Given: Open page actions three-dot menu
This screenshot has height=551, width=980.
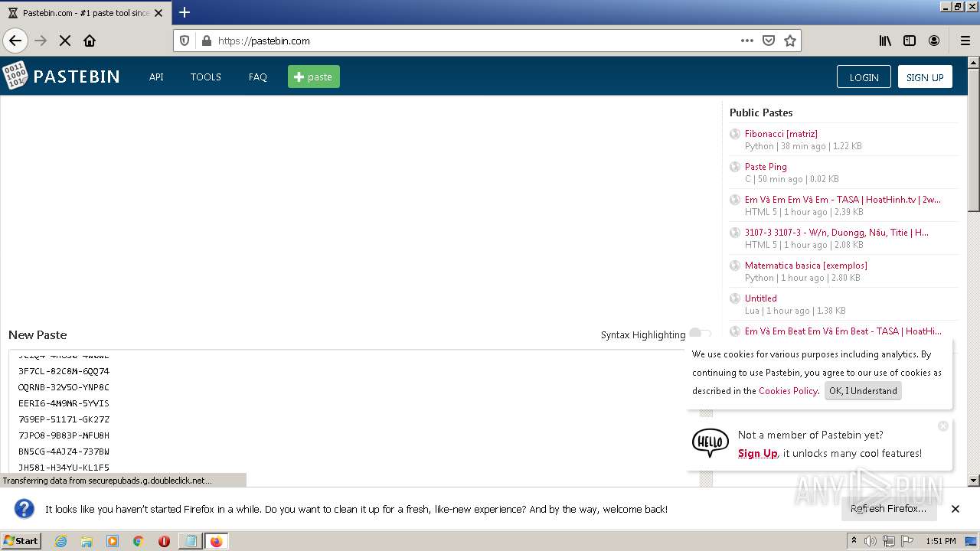Looking at the screenshot, I should pyautogui.click(x=747, y=41).
